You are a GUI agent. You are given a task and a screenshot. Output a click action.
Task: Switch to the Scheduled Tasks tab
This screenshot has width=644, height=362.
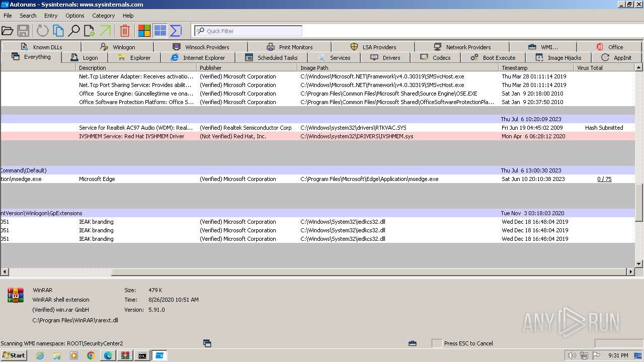pos(271,58)
